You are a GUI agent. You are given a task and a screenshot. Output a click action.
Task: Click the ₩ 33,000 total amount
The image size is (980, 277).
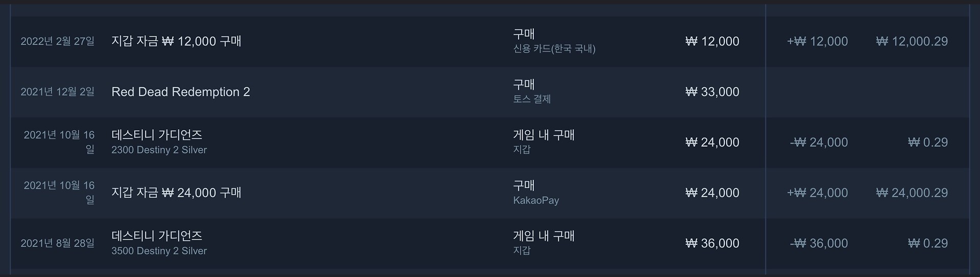[712, 92]
